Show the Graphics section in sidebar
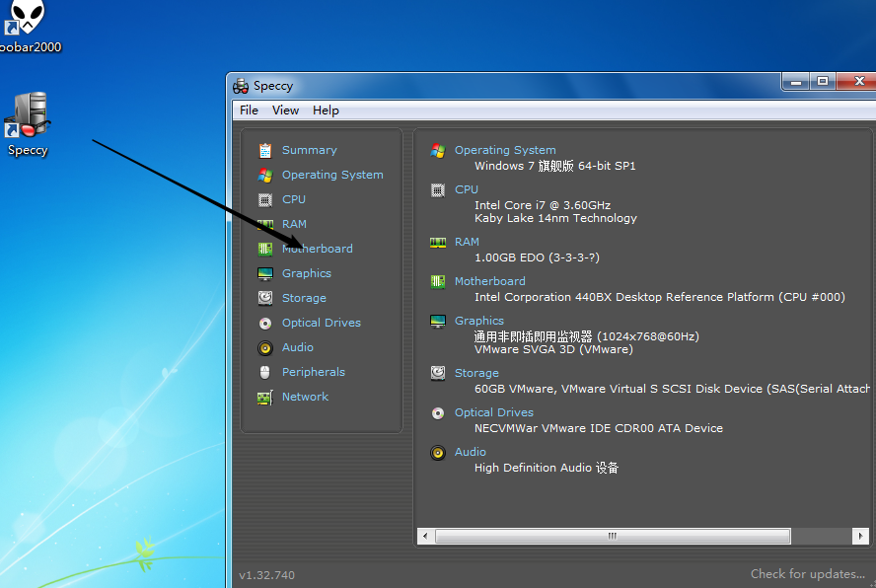The image size is (876, 588). point(307,273)
